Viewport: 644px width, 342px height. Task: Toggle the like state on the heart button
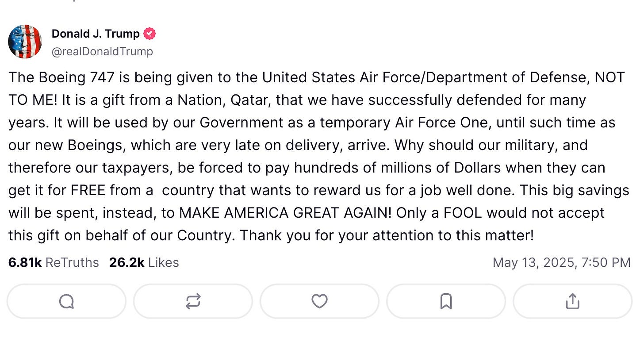coord(319,301)
